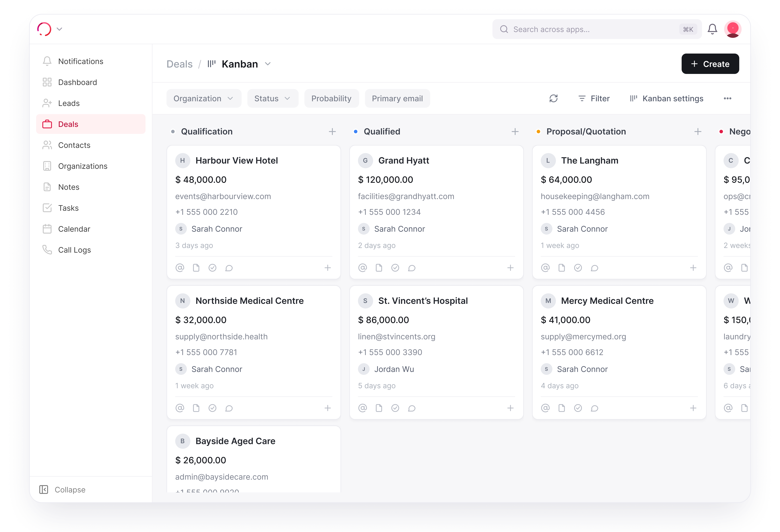Viewport: 780px width, 532px height.
Task: Open Contacts in the sidebar
Action: (x=91, y=145)
